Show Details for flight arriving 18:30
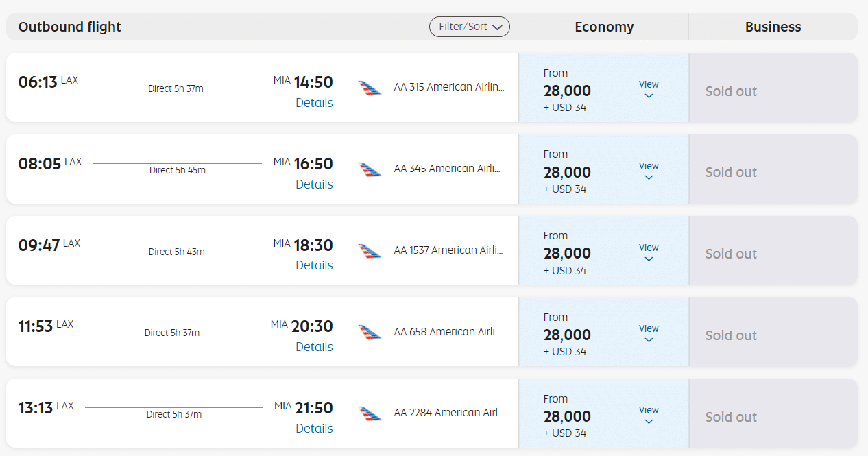The image size is (868, 456). (314, 265)
